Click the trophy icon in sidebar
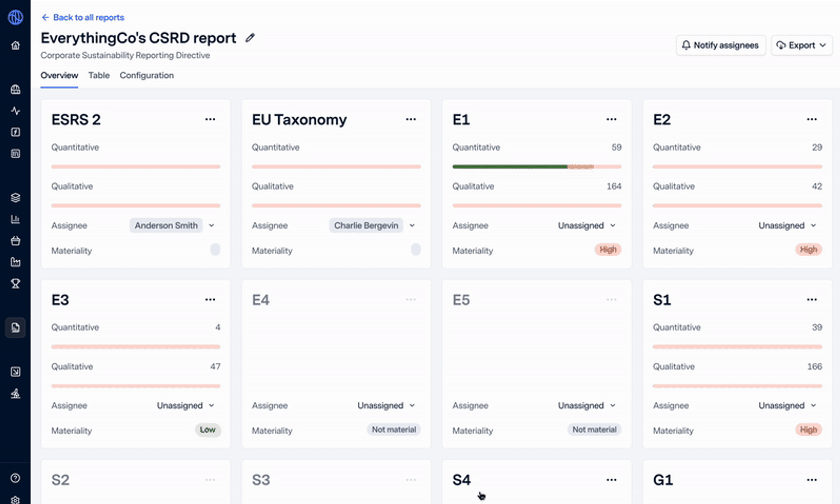 pos(15,283)
